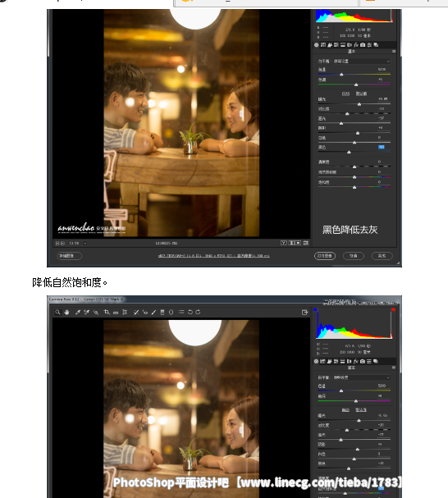This screenshot has height=498, width=448.
Task: Toggle shadow clipping warning on lower histogram
Action: coord(315,309)
